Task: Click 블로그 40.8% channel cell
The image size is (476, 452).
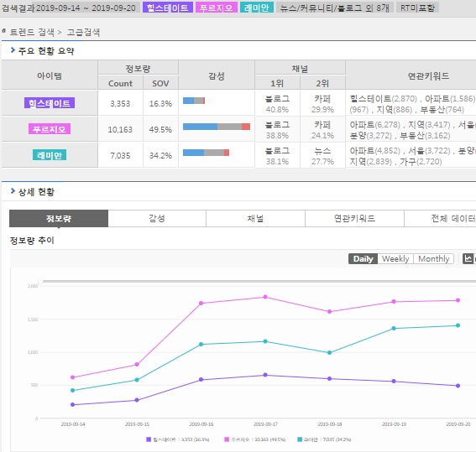Action: point(277,104)
